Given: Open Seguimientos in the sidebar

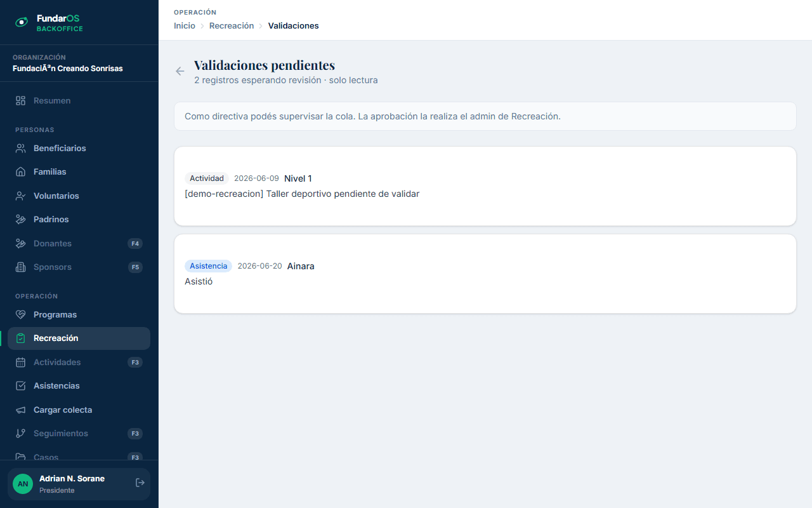Looking at the screenshot, I should (79, 434).
